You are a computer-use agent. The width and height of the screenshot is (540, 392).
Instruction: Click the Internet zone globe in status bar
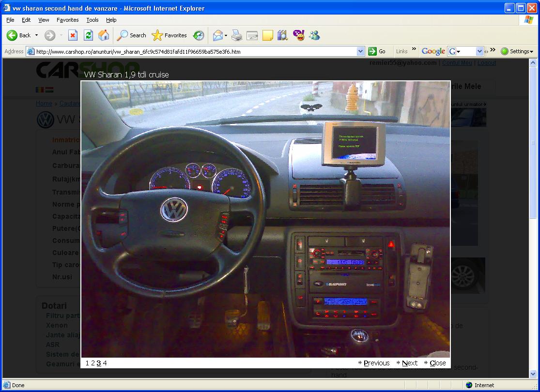pos(469,385)
